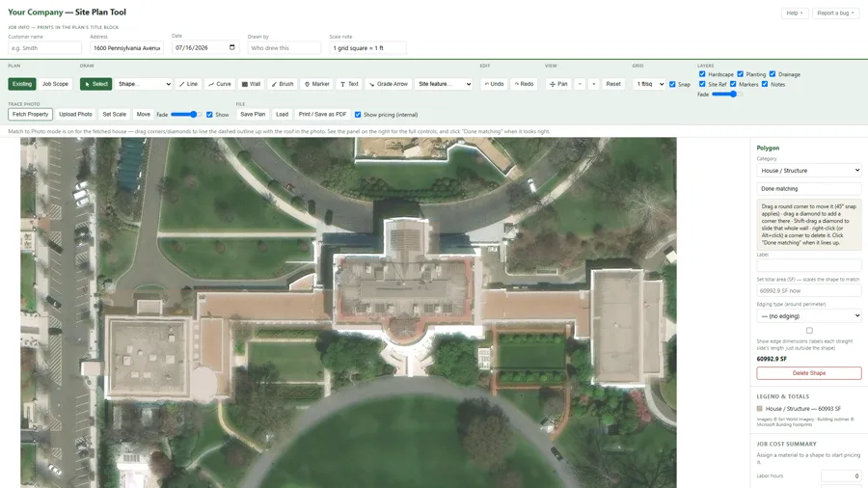Open the Site feature dropdown
Viewport: 868px width, 488px height.
tap(444, 84)
